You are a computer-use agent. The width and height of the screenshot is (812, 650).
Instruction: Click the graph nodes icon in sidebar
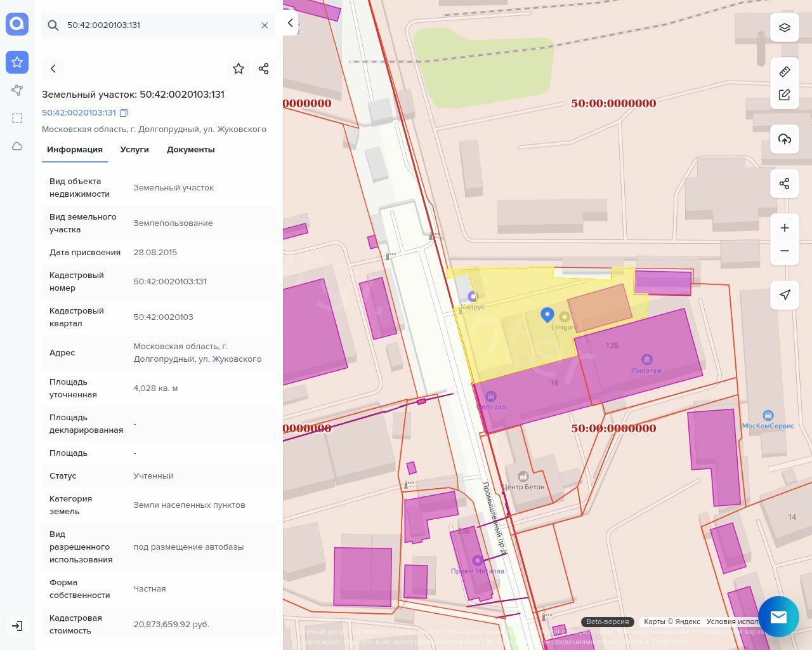click(17, 90)
